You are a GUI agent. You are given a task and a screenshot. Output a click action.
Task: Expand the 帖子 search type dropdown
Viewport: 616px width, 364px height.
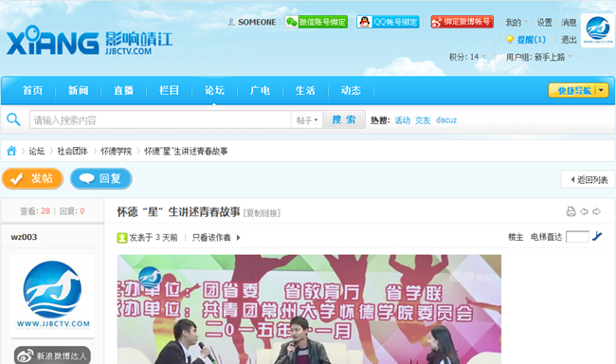(307, 119)
